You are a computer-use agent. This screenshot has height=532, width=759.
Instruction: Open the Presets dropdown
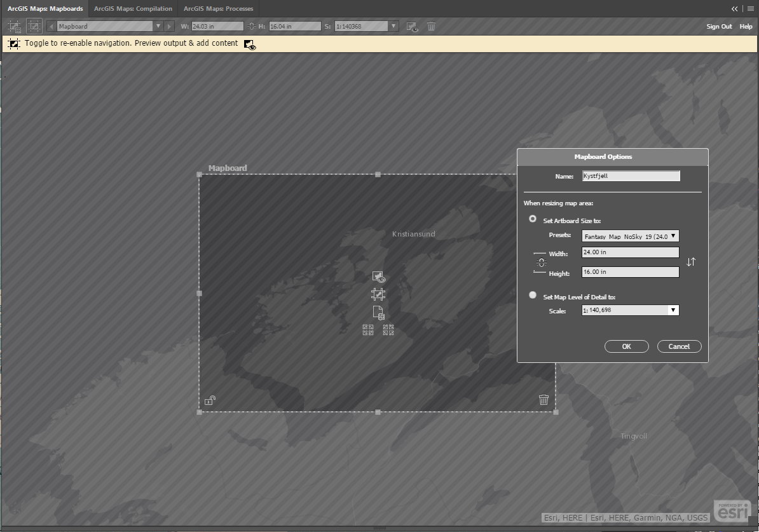click(630, 236)
